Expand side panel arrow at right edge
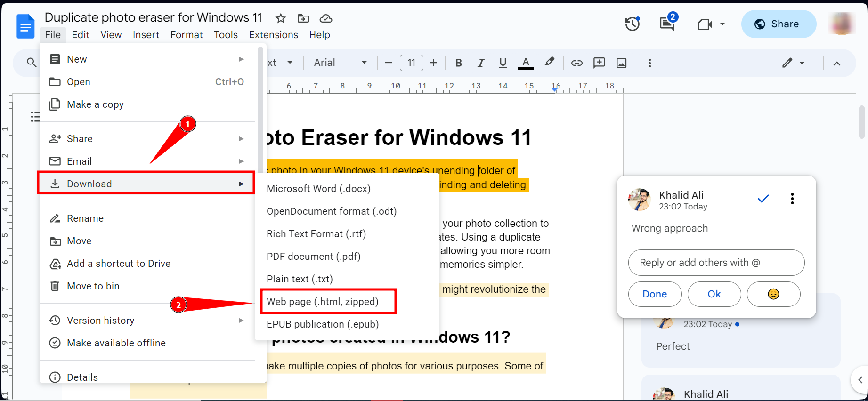The height and width of the screenshot is (401, 868). 860,379
